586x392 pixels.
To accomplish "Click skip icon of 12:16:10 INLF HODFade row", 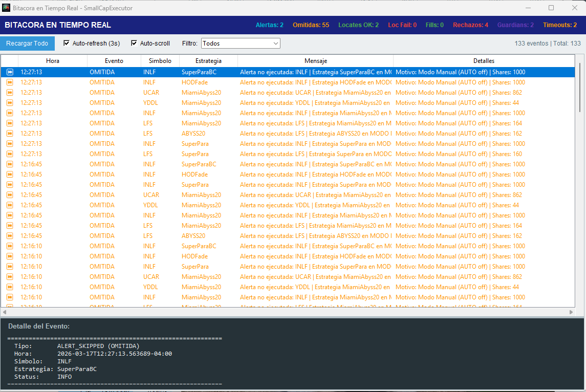I will pos(10,256).
